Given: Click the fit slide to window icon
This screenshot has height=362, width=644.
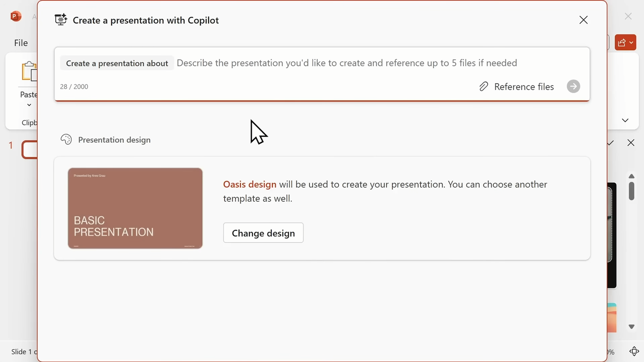Looking at the screenshot, I should (x=634, y=351).
